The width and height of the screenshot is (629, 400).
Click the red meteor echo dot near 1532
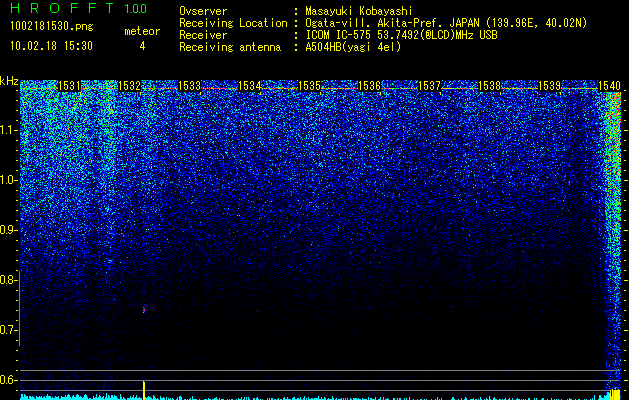tap(144, 310)
